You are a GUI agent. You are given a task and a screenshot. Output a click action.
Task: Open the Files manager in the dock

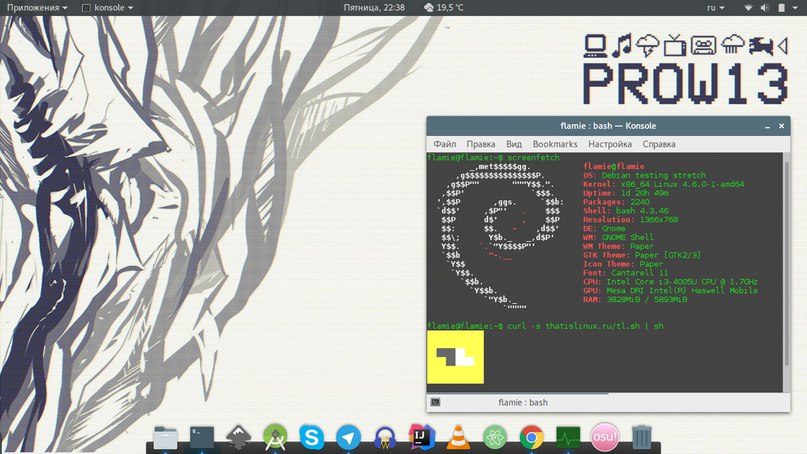(165, 438)
